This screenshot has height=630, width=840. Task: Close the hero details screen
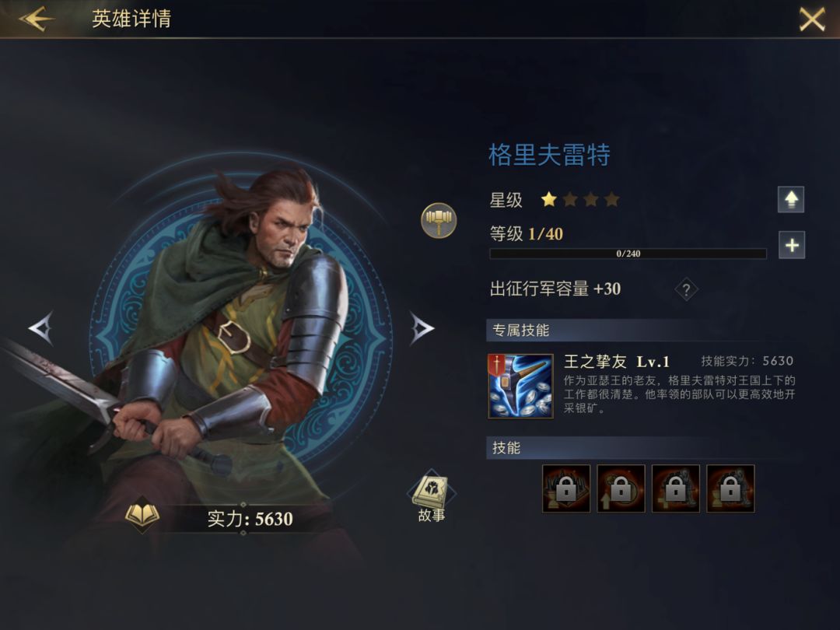pyautogui.click(x=812, y=19)
